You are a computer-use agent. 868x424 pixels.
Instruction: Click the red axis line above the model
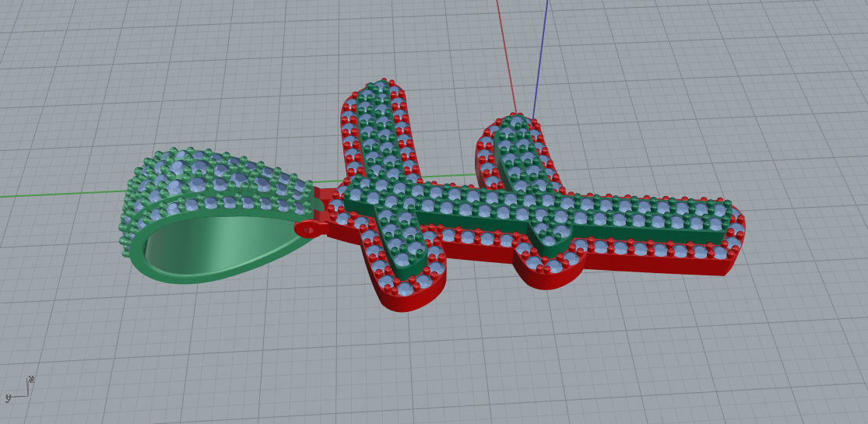506,55
